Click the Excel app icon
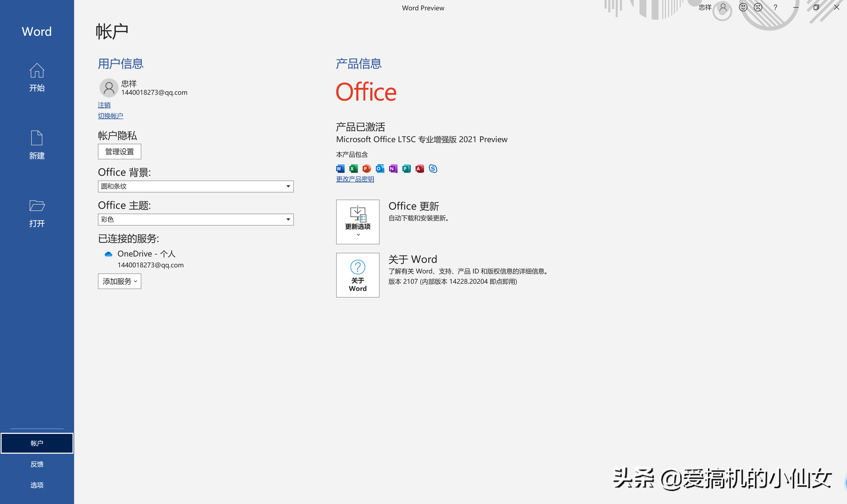 click(354, 168)
